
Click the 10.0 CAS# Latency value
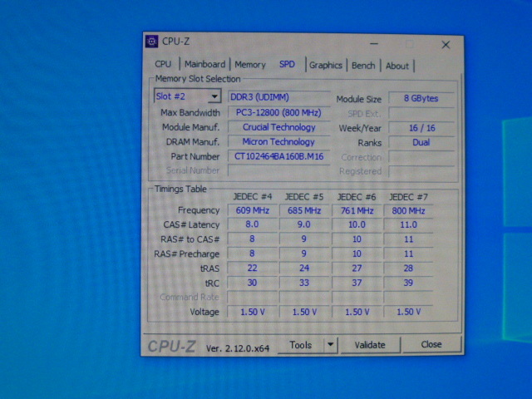[357, 225]
